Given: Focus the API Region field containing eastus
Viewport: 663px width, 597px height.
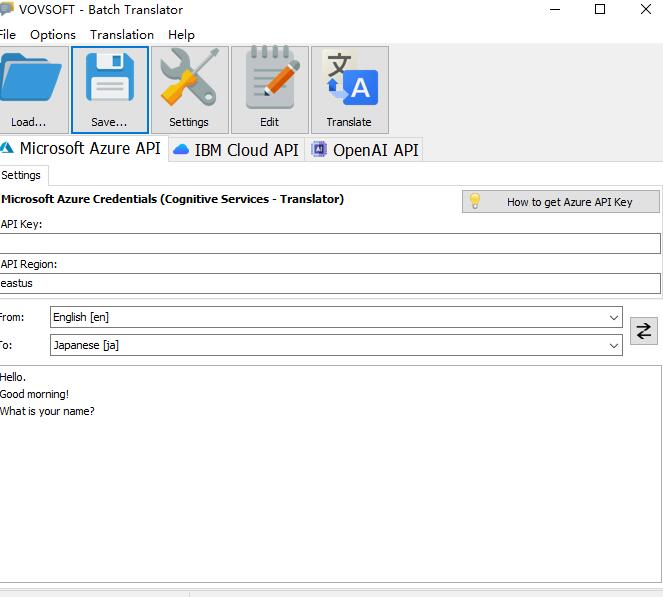Looking at the screenshot, I should tap(330, 283).
